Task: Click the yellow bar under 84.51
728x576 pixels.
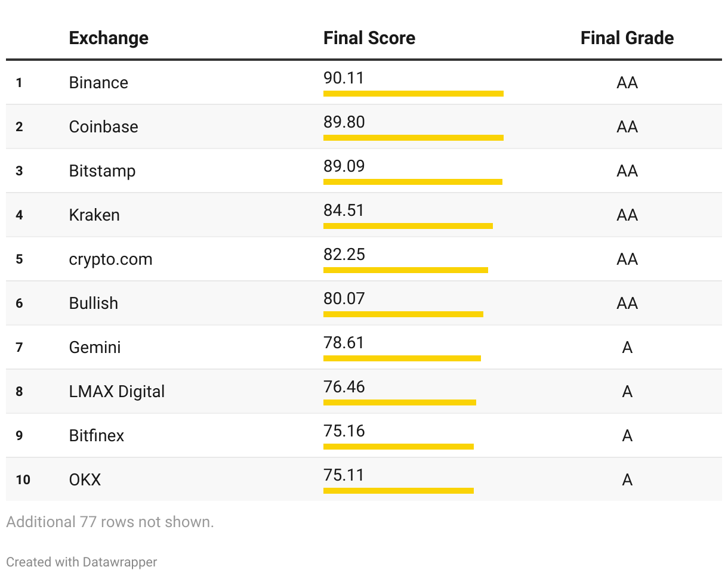Action: point(408,226)
